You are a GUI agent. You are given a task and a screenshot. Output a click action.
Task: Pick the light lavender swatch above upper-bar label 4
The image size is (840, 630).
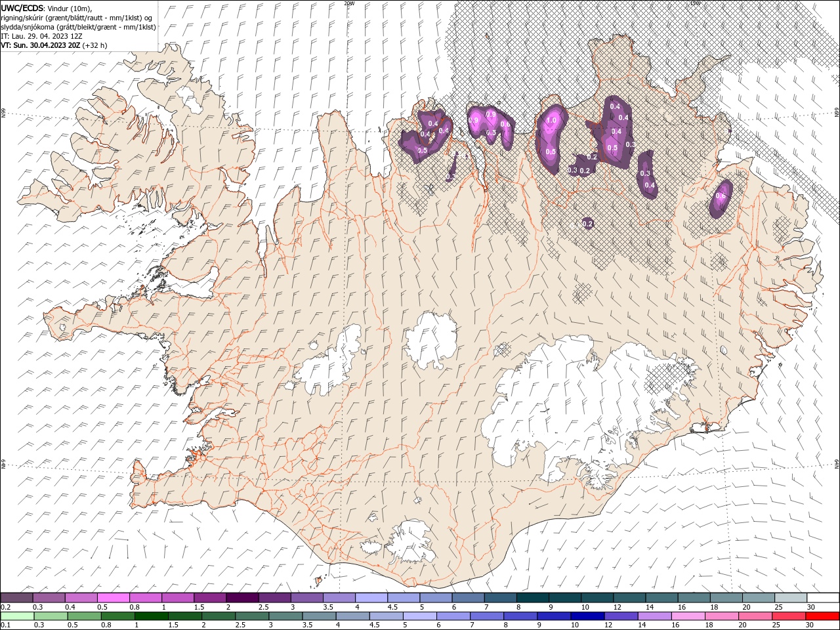371,598
